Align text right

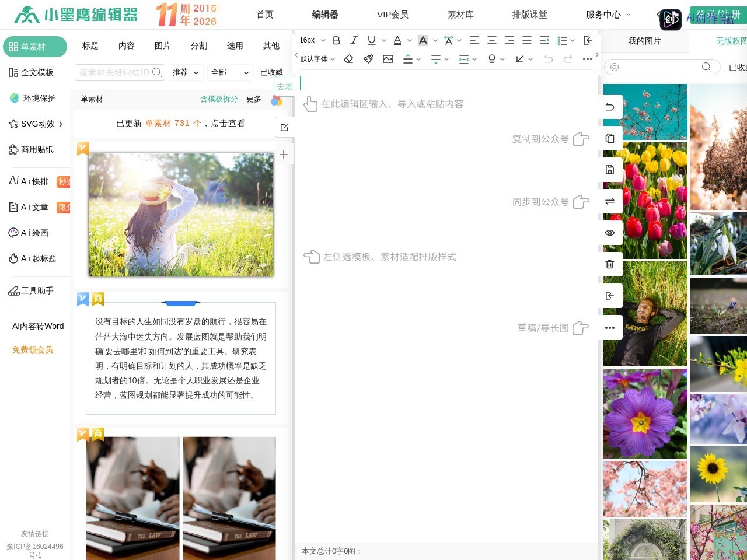click(x=509, y=40)
